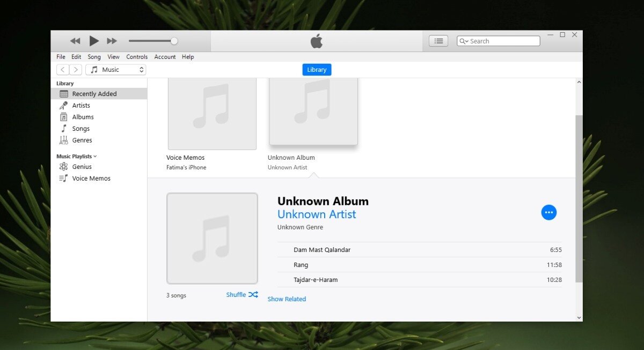Select the Voice Memos album thumbnail

click(x=212, y=113)
